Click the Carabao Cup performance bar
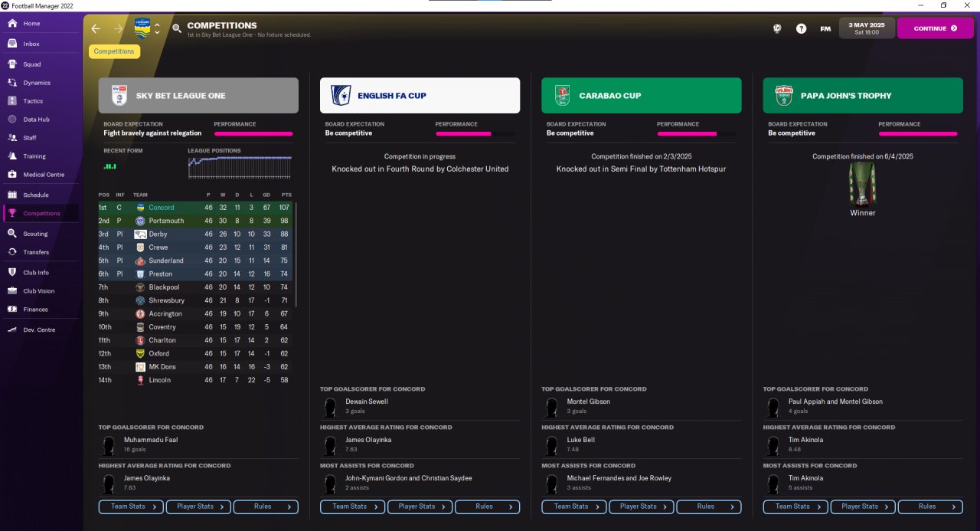Screen dimensions: 980x531 click(x=697, y=133)
